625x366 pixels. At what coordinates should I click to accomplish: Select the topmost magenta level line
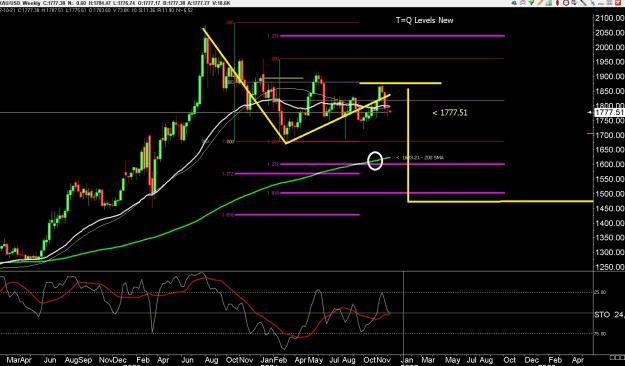392,36
